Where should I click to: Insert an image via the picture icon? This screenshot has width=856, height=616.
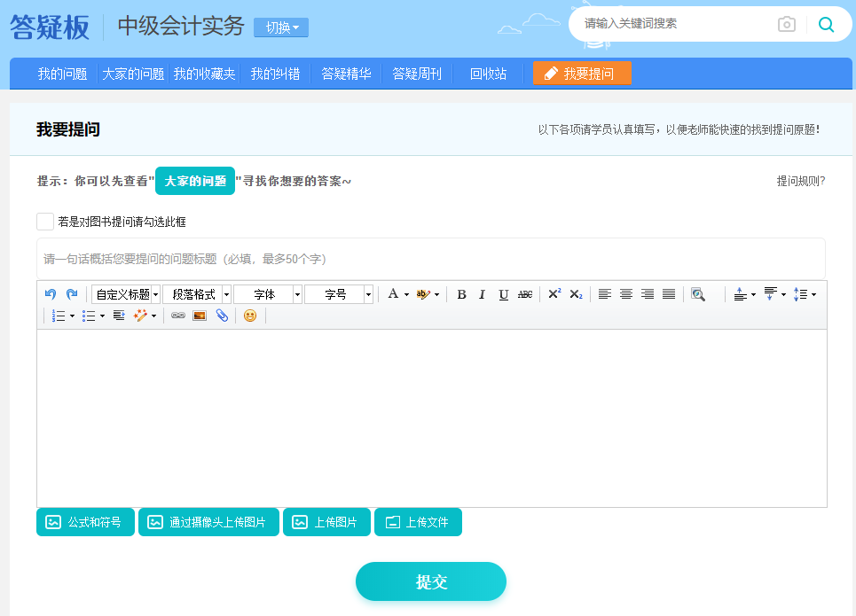click(x=199, y=316)
